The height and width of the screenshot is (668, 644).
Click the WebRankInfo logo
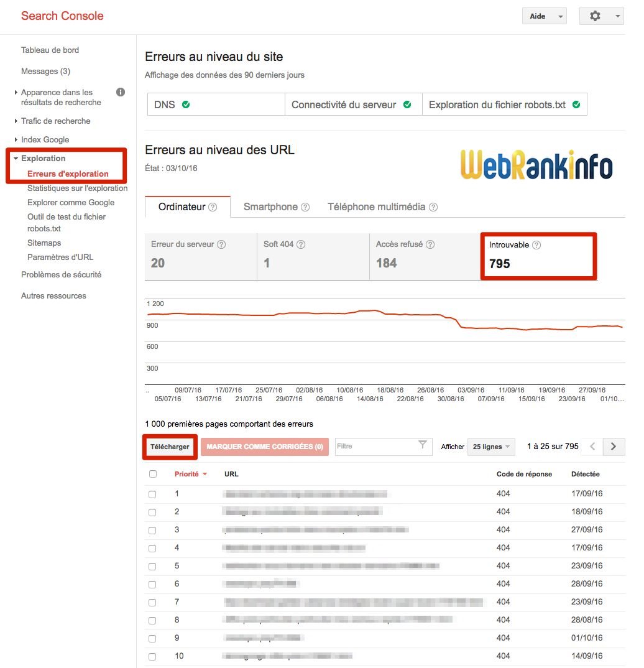pos(536,164)
